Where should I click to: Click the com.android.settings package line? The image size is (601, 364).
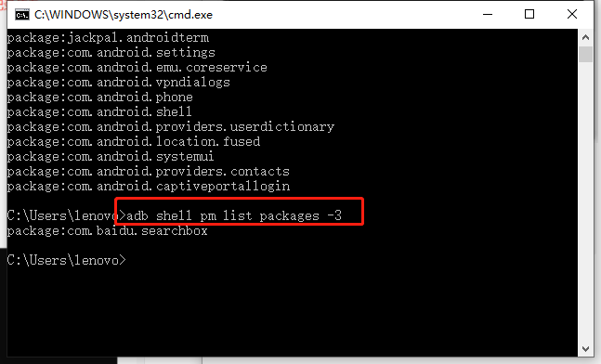click(x=111, y=53)
